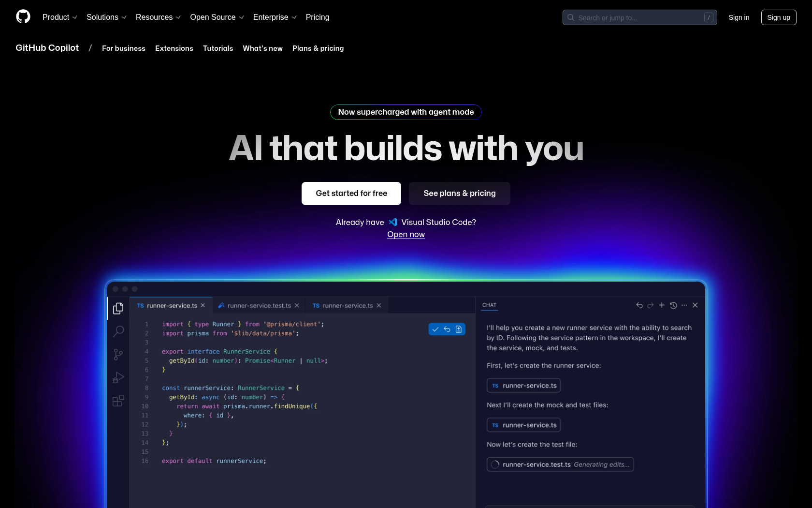The image size is (812, 508).
Task: Click the Visual Studio Code logo icon
Action: [x=393, y=222]
